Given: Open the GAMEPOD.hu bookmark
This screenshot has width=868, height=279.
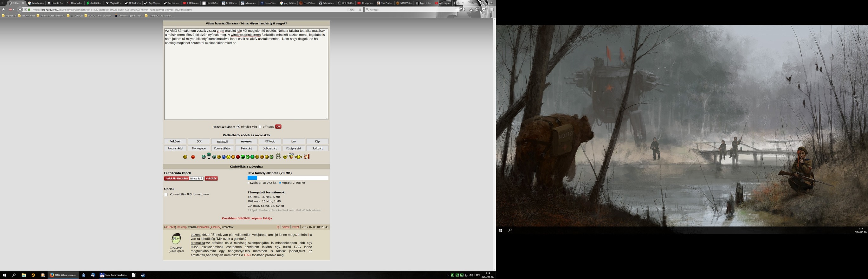Looking at the screenshot, I should [x=159, y=16].
